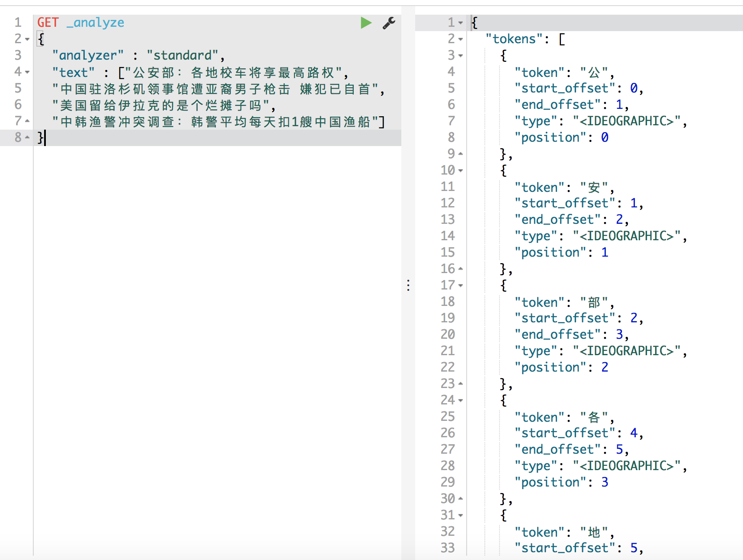Click the "公" token value in response
This screenshot has height=560, width=743.
(594, 72)
